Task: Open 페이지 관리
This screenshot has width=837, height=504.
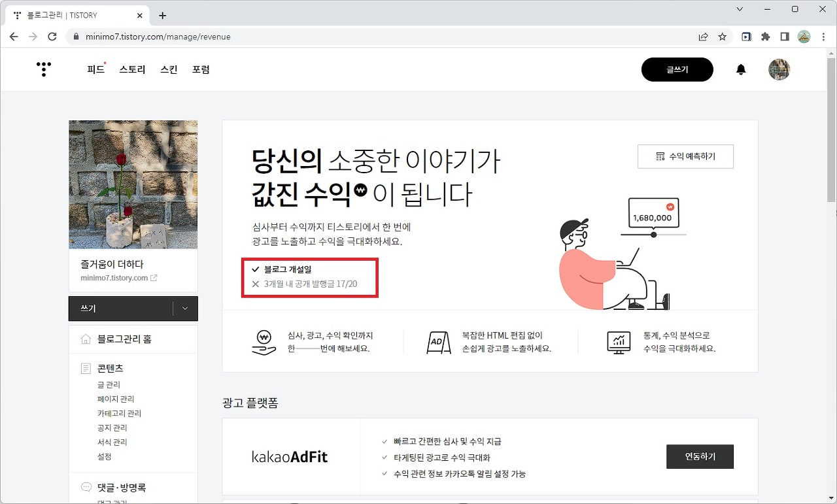Action: click(x=116, y=399)
